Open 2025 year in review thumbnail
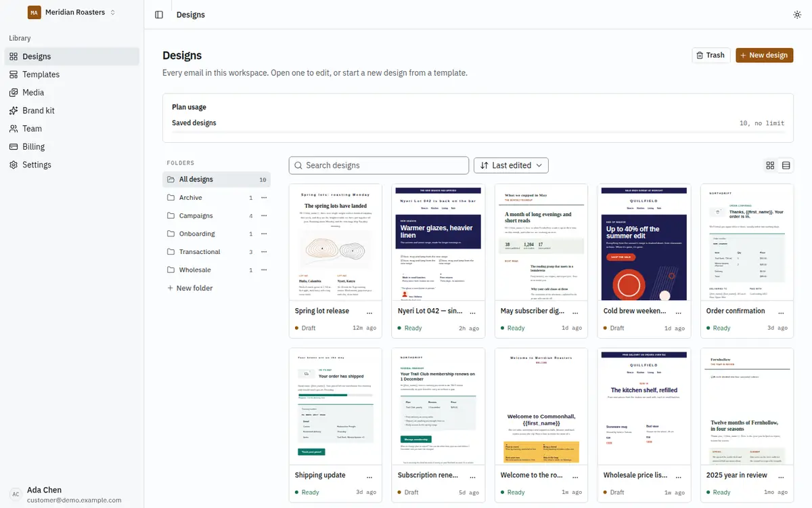 click(x=747, y=406)
